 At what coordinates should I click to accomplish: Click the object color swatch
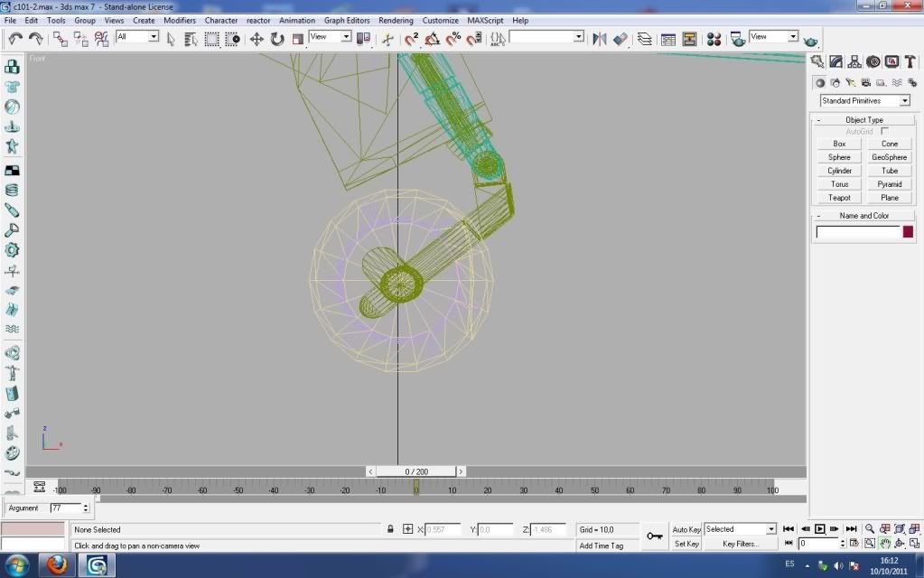tap(908, 232)
